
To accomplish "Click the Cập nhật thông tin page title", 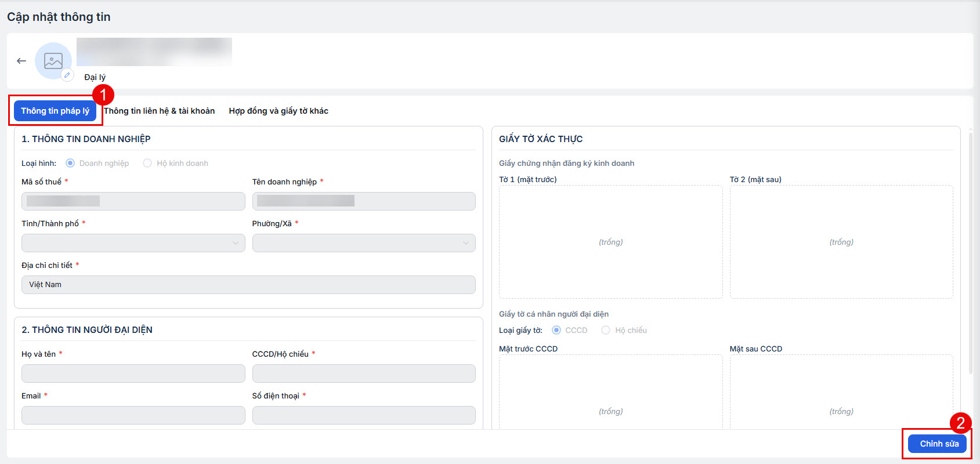I will pyautogui.click(x=59, y=17).
